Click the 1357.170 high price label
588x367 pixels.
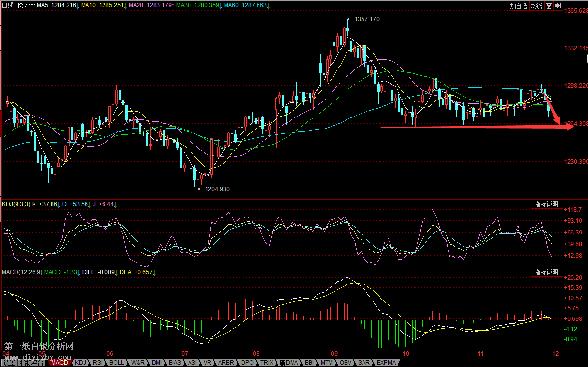click(367, 19)
